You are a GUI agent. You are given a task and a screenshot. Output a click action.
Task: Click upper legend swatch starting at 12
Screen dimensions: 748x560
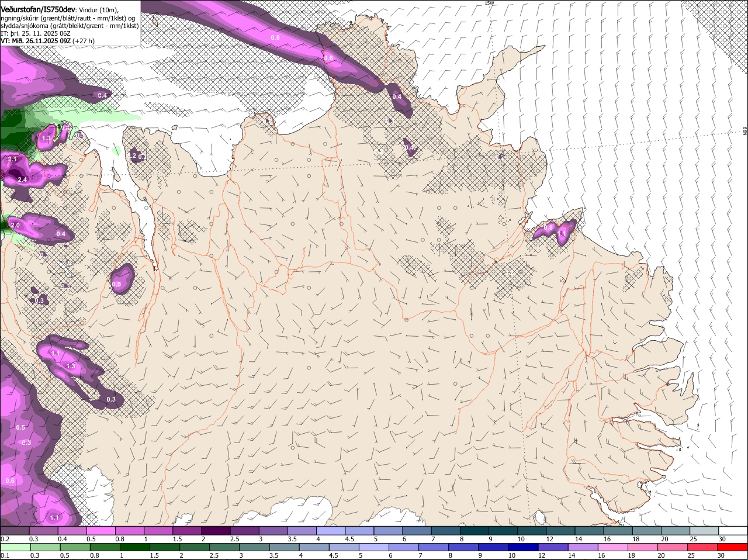pyautogui.click(x=560, y=530)
